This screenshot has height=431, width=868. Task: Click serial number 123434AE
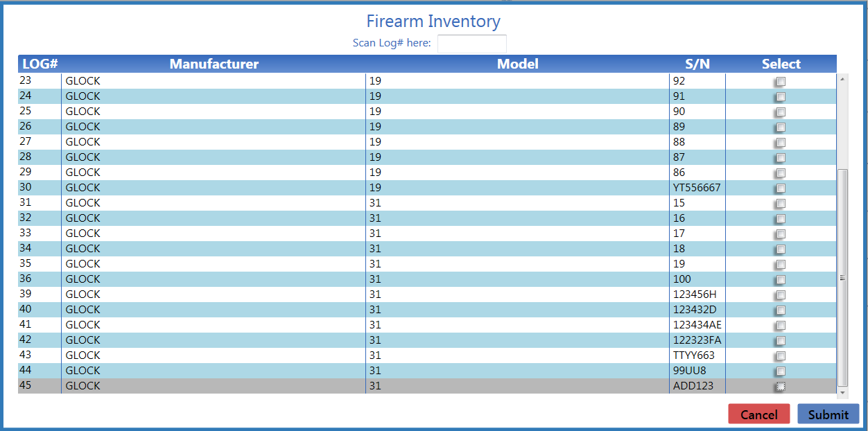(697, 325)
